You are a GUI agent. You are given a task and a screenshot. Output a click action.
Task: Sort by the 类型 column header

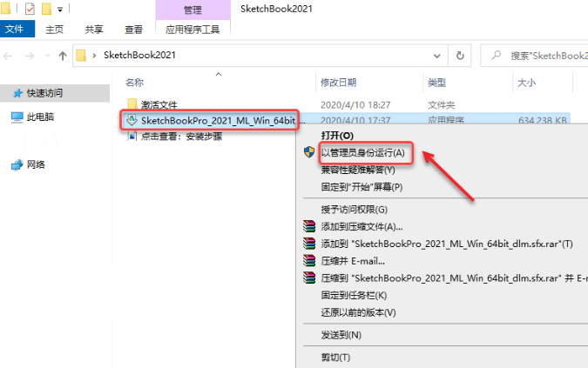437,83
